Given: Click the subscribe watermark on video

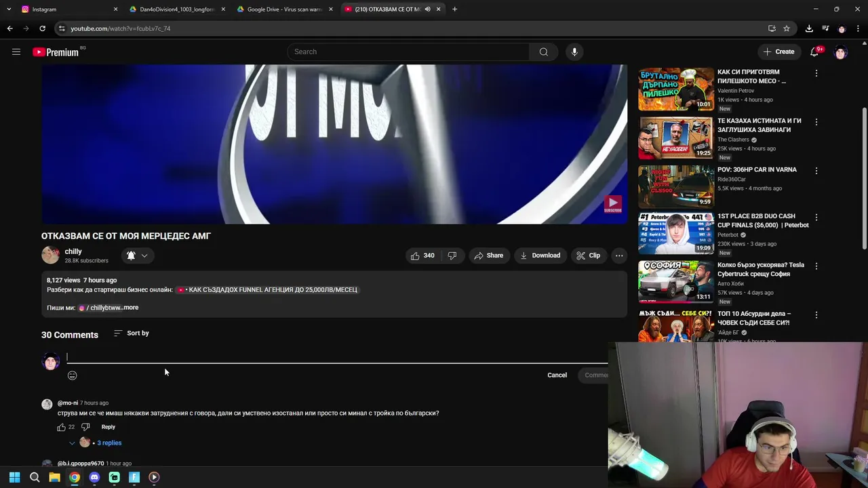Looking at the screenshot, I should 612,203.
